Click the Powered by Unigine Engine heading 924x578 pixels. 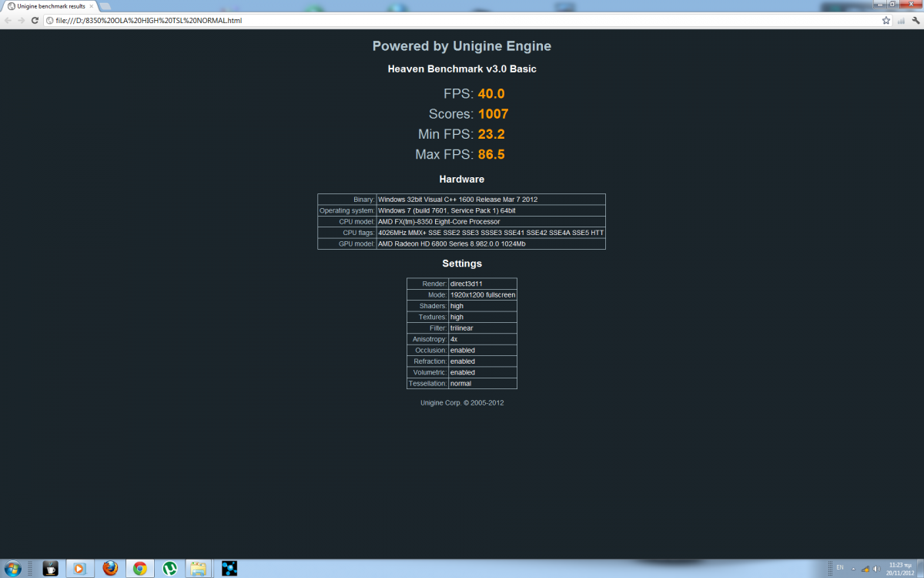(462, 46)
